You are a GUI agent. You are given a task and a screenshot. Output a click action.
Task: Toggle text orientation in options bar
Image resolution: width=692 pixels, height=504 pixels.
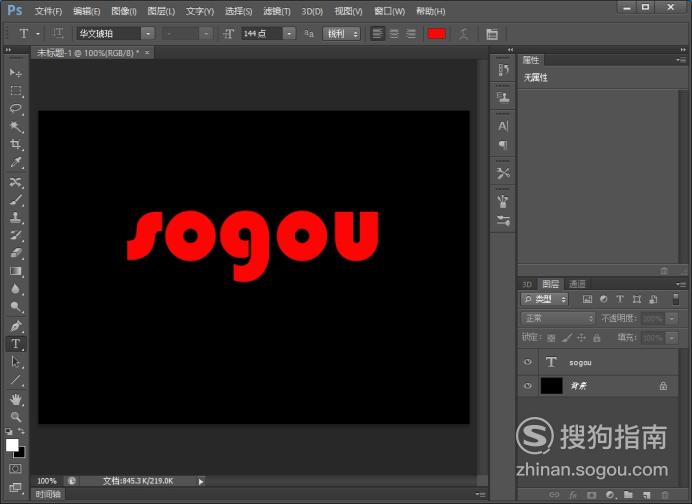point(57,33)
